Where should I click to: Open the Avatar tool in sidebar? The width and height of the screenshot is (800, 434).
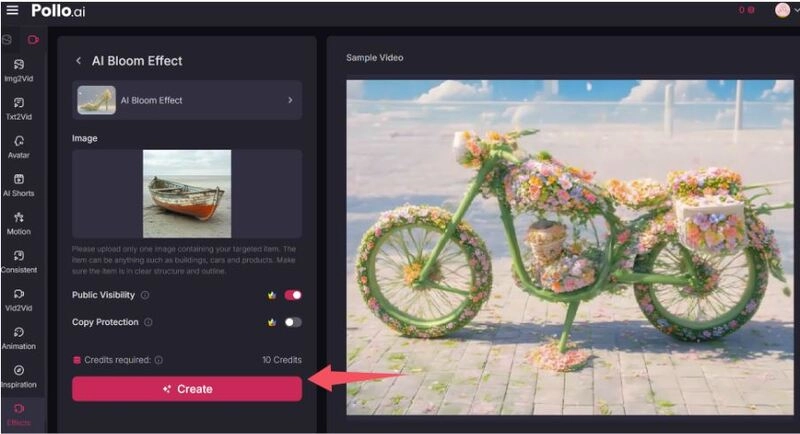coord(18,146)
